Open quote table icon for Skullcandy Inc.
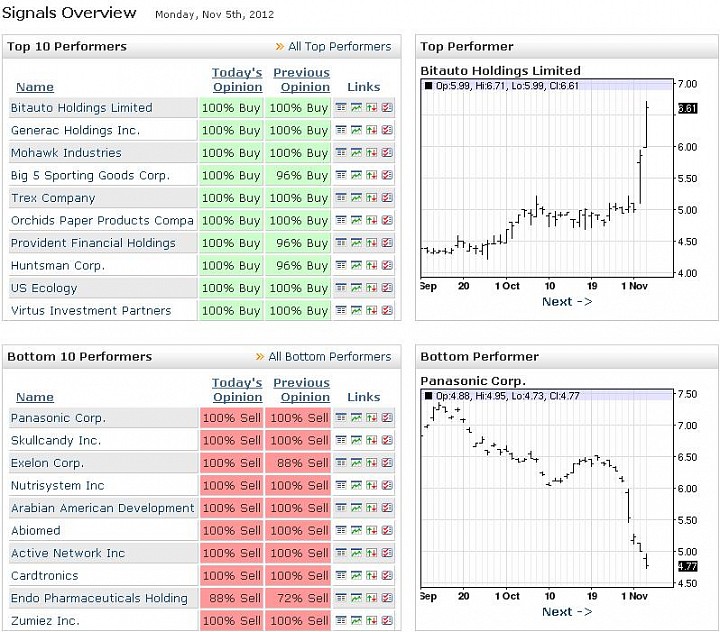 click(x=341, y=440)
